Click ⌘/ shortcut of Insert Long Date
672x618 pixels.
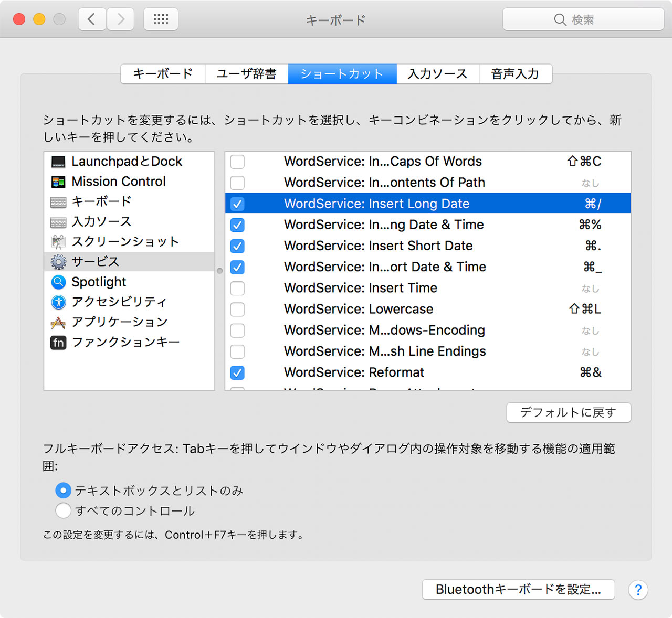[x=593, y=204]
